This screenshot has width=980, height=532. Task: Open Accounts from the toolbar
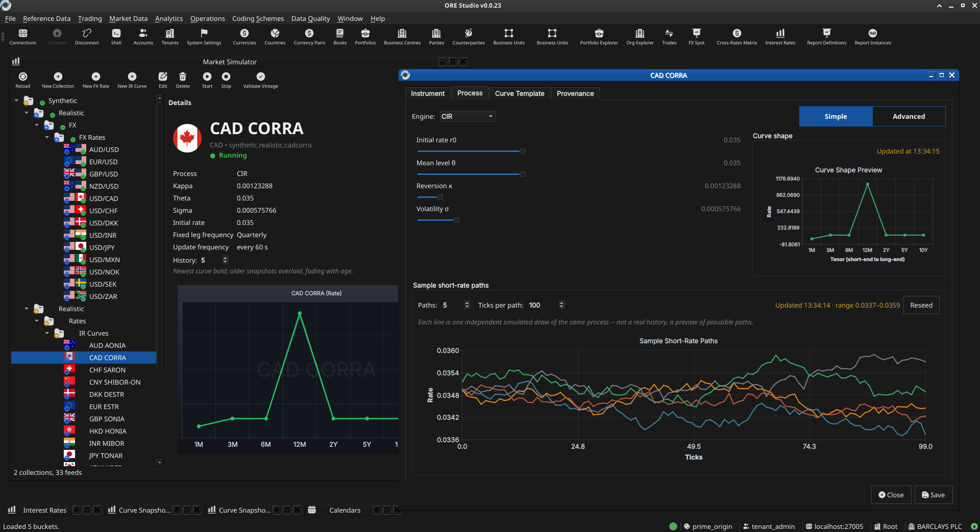[x=143, y=37]
